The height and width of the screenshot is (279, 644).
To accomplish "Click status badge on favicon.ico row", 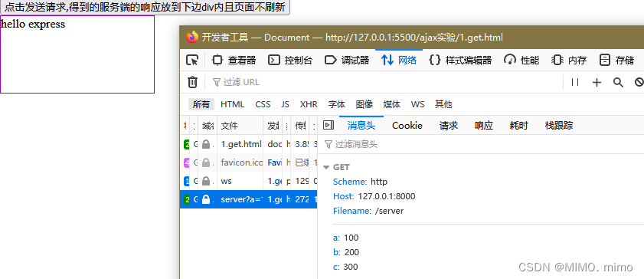I will 187,162.
